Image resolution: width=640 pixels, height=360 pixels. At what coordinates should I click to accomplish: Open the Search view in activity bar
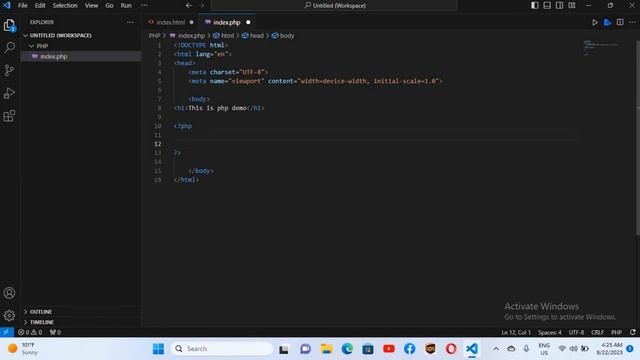[x=9, y=48]
